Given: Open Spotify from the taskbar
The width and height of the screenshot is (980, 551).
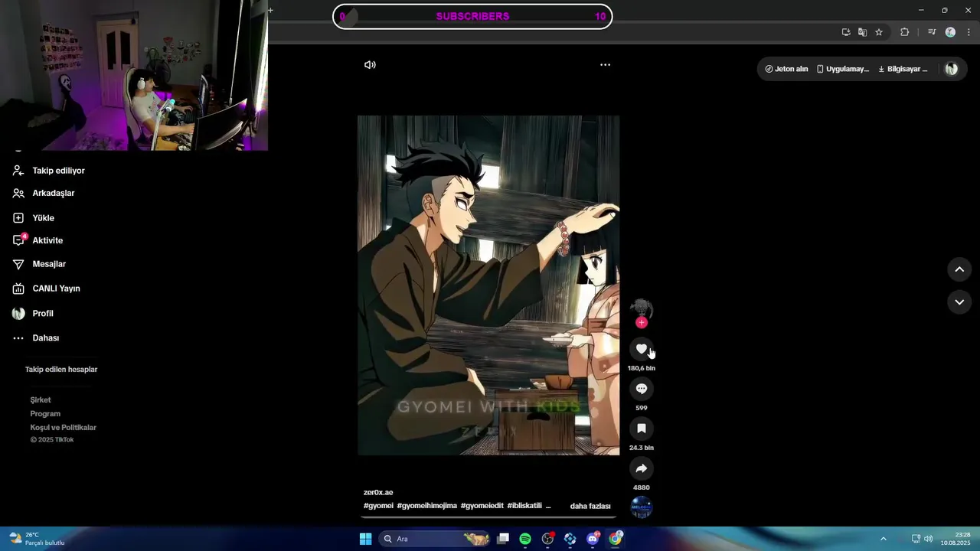Looking at the screenshot, I should pos(525,539).
